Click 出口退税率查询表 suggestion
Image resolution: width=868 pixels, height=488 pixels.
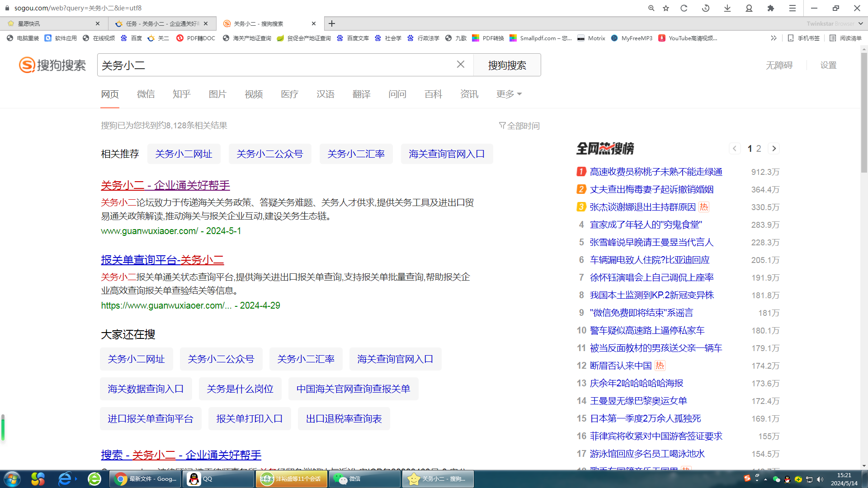point(344,419)
